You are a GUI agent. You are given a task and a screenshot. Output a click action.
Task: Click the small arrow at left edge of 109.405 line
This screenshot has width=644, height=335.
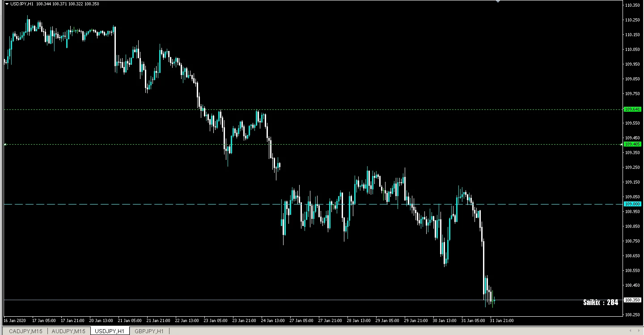pyautogui.click(x=5, y=144)
